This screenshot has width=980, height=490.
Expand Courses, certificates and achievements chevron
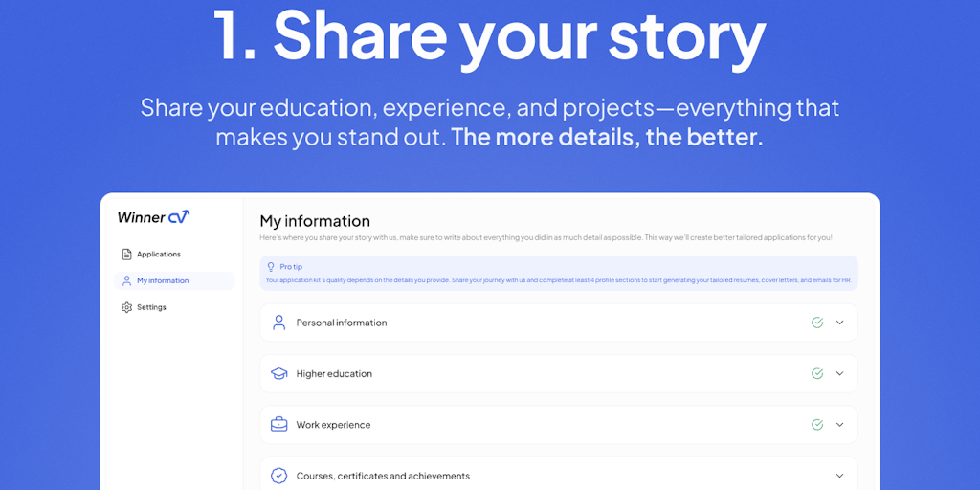point(840,476)
